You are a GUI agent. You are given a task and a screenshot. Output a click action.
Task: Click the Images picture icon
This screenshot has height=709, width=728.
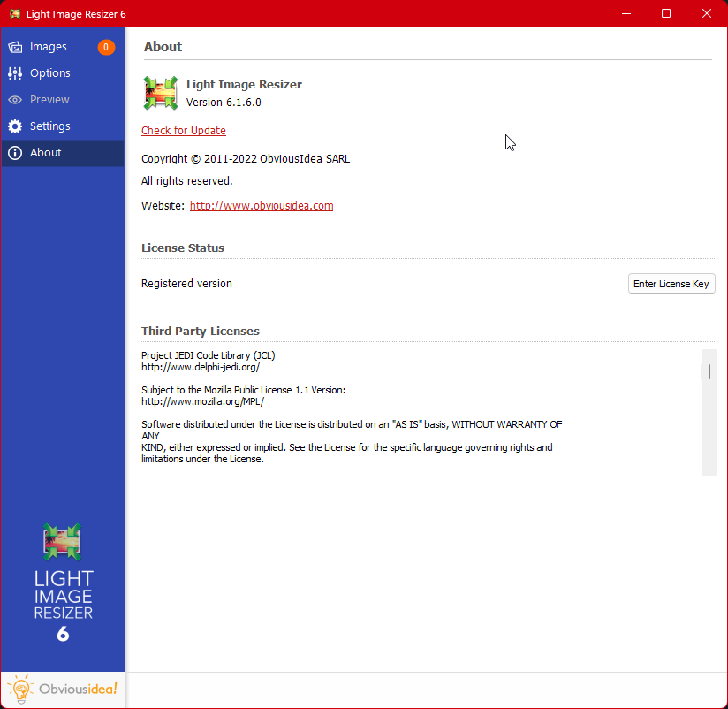click(15, 47)
